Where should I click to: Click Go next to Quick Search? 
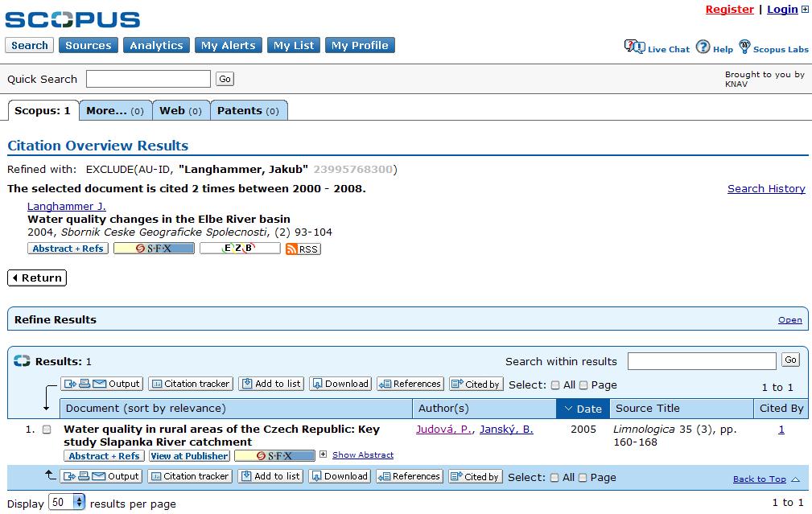(x=225, y=79)
